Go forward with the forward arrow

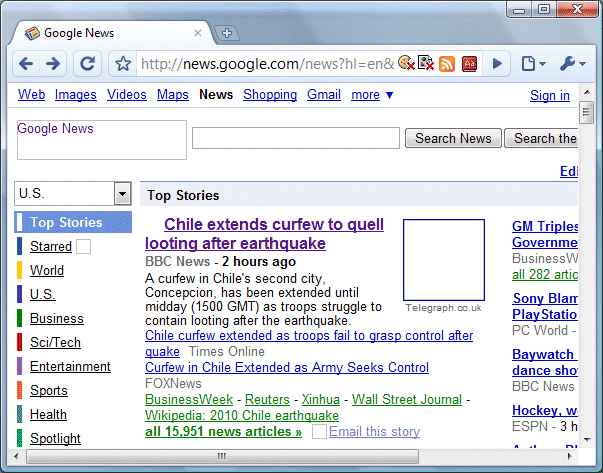click(x=53, y=63)
